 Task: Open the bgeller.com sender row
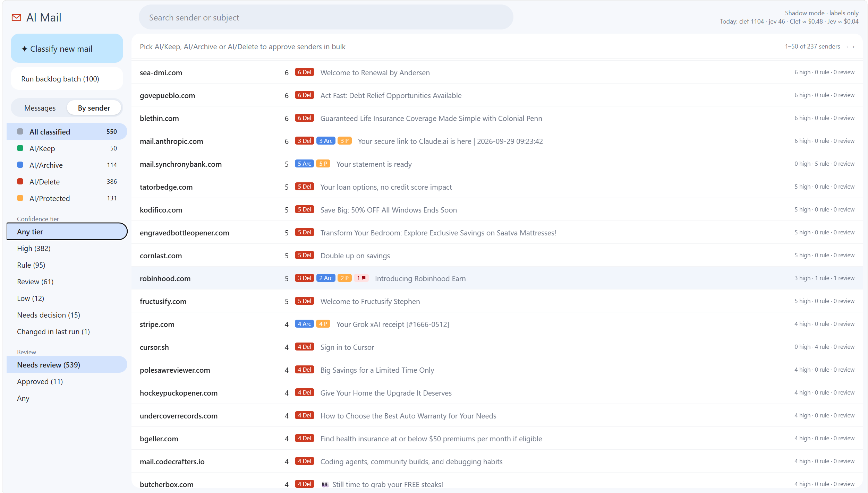[x=497, y=438]
